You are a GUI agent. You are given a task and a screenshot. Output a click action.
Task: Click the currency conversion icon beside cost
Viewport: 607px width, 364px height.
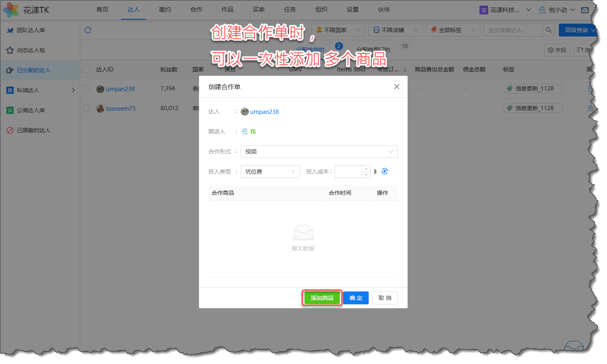pos(385,172)
